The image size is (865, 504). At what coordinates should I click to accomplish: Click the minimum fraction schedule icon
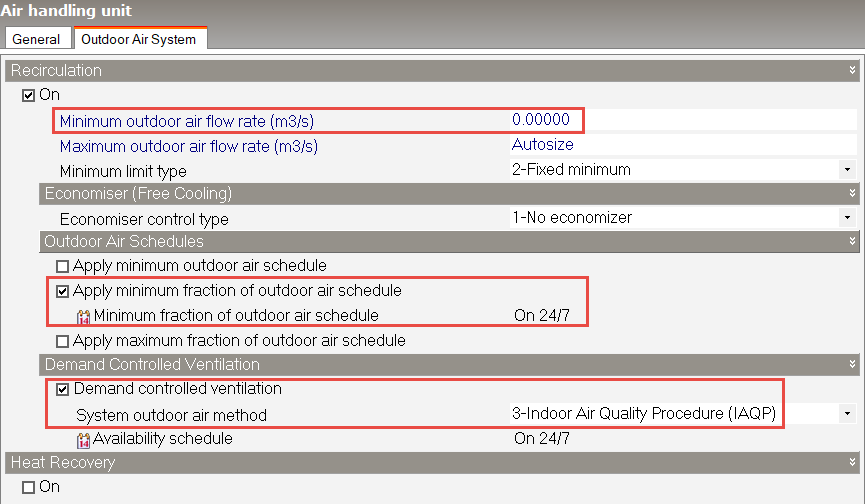[x=84, y=316]
